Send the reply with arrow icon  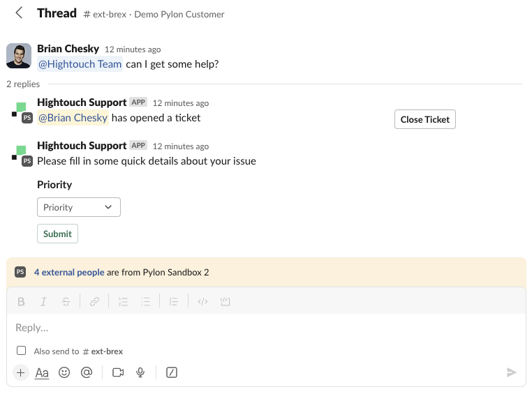(x=511, y=372)
